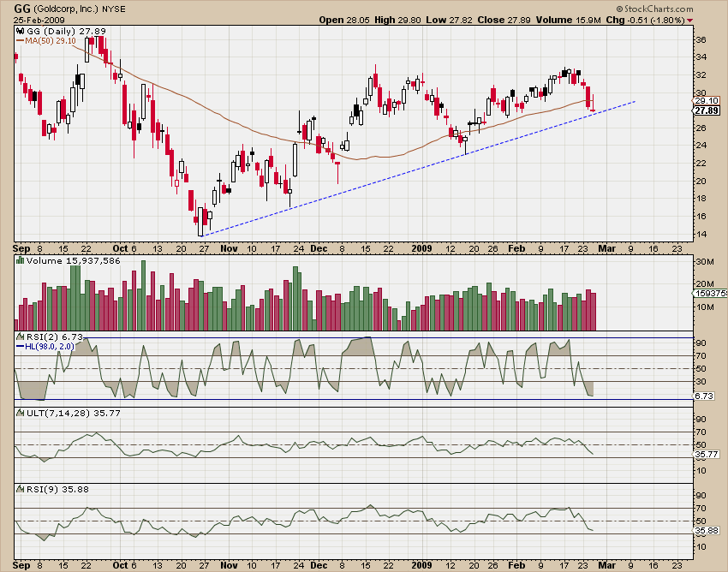Click the blue dashed trendline on the price chart
This screenshot has width=728, height=572.
coord(418,169)
